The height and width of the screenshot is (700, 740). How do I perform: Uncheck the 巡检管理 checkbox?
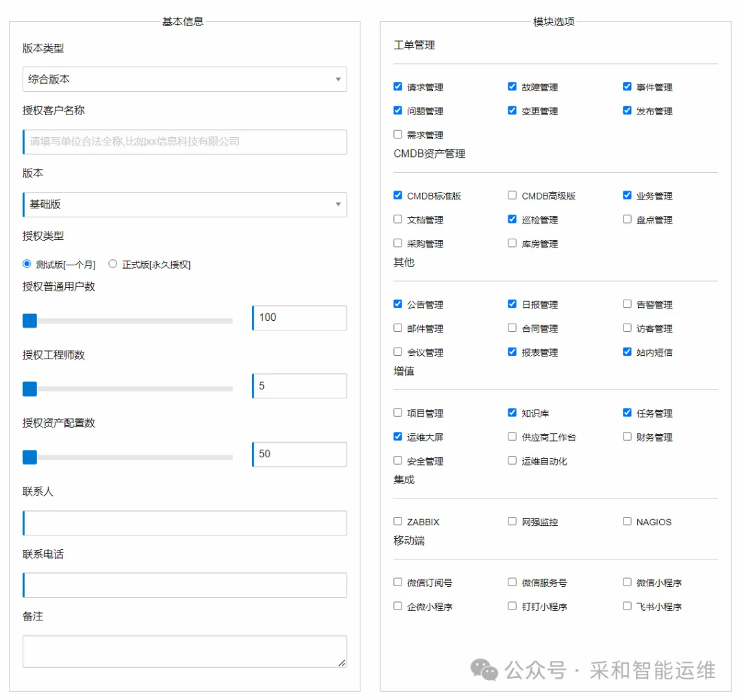tap(512, 219)
